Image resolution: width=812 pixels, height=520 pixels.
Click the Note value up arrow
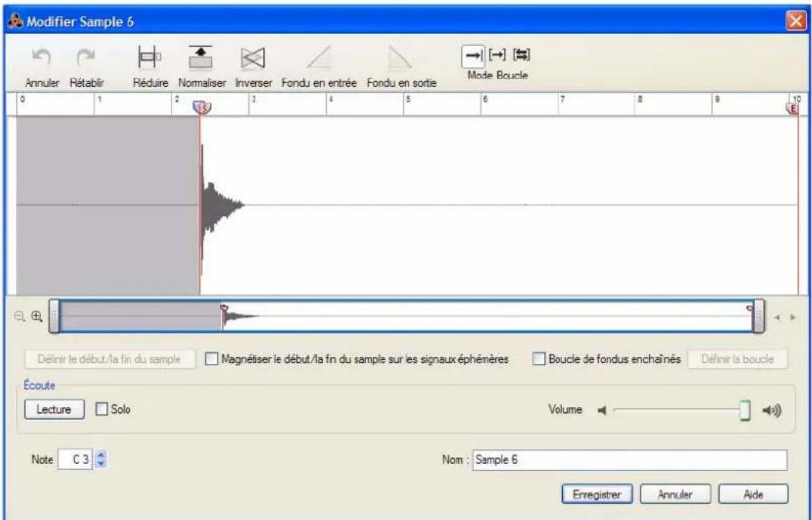[x=100, y=456]
